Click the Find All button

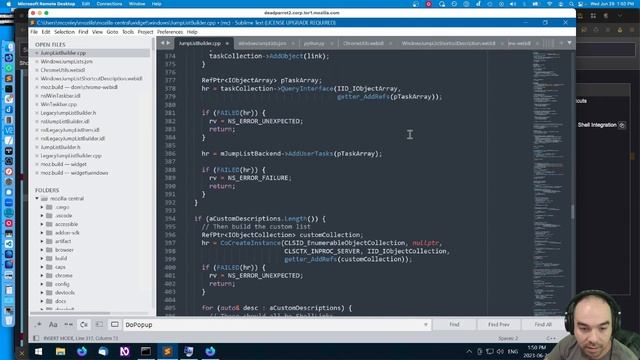(x=543, y=324)
